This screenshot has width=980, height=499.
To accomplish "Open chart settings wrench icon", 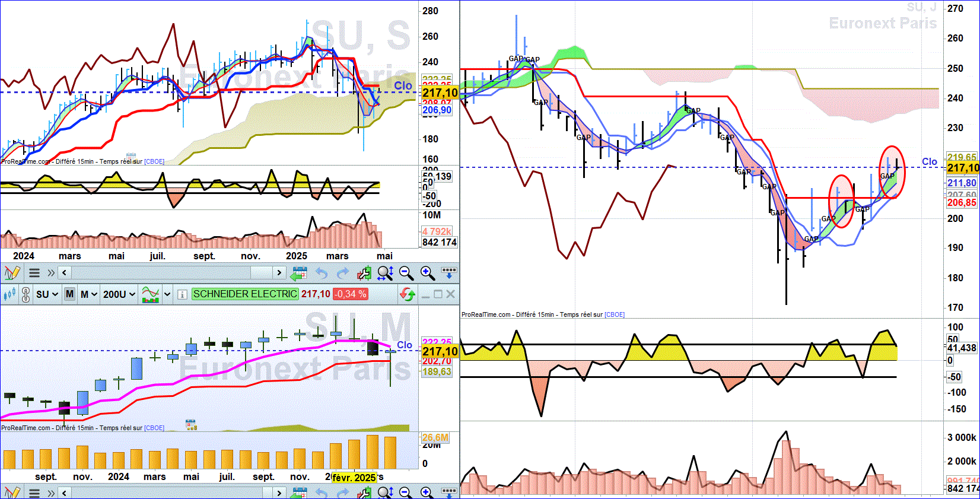I will tap(364, 273).
